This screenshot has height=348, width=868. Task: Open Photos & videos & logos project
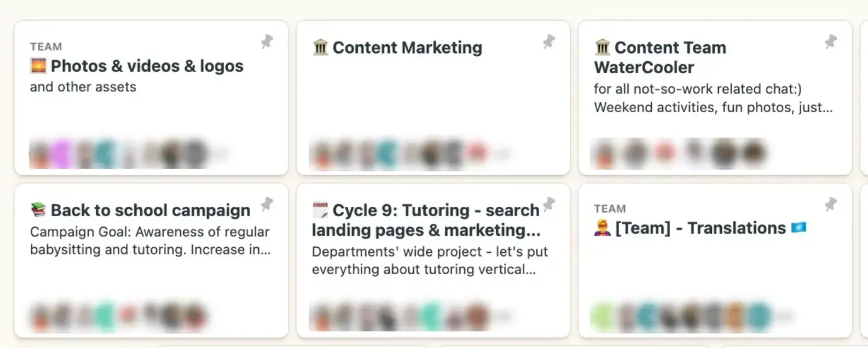pyautogui.click(x=147, y=66)
